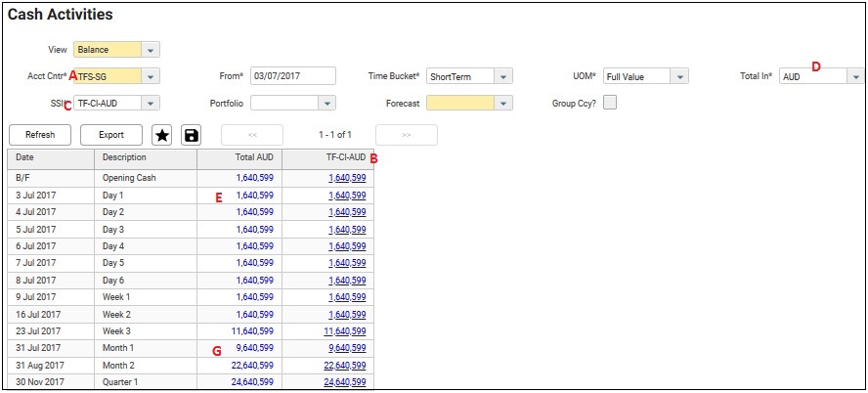This screenshot has width=868, height=393.
Task: Click the star favorite icon
Action: point(162,135)
